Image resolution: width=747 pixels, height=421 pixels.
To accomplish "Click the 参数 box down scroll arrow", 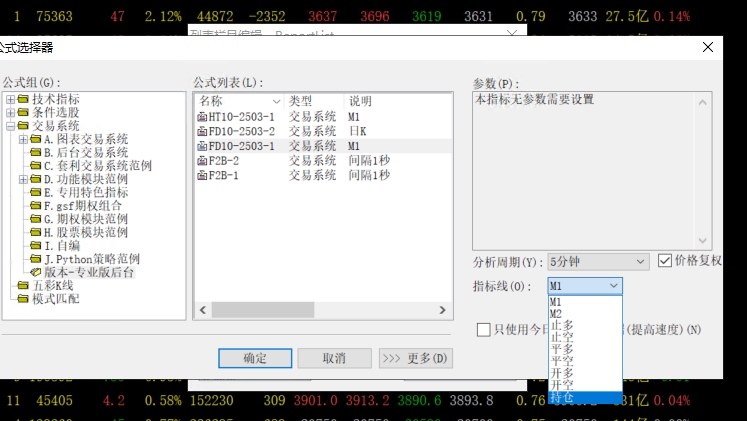I will pyautogui.click(x=703, y=241).
